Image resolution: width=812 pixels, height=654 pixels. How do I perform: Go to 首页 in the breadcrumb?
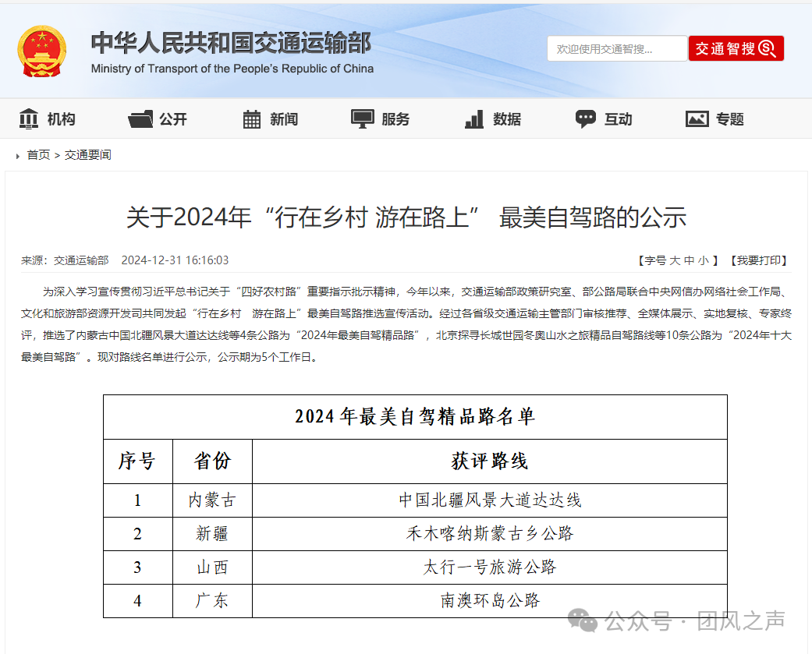[38, 154]
